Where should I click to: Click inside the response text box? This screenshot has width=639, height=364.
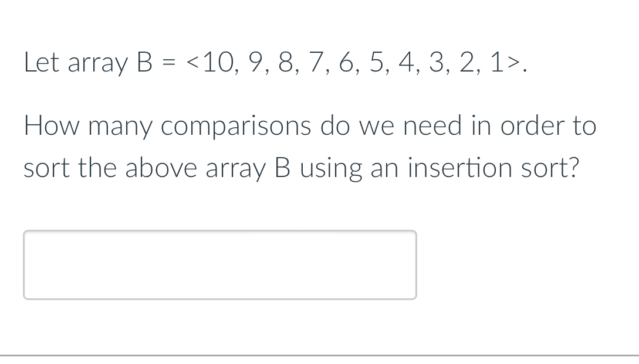click(x=220, y=264)
